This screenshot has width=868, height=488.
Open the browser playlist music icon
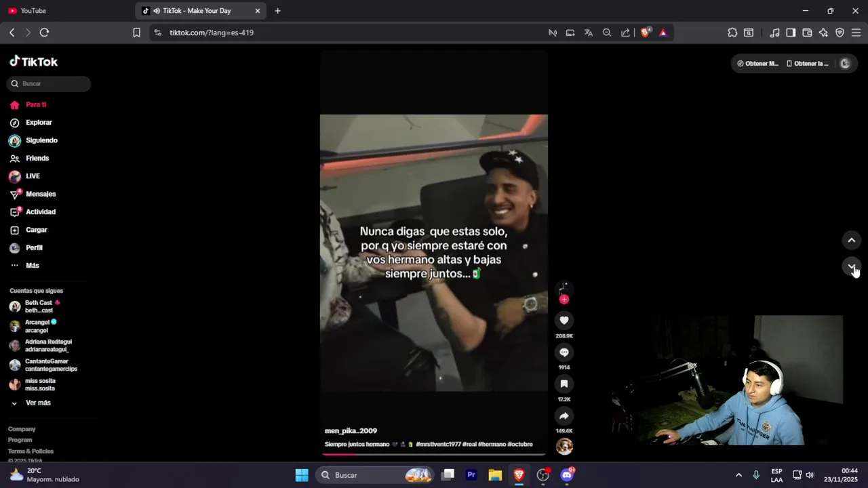(x=775, y=33)
